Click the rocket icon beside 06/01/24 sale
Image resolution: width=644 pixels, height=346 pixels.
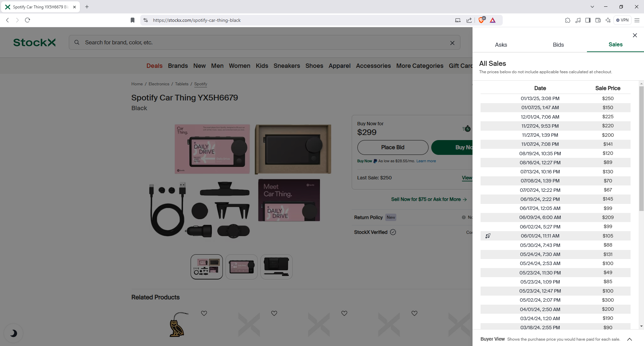coord(488,236)
